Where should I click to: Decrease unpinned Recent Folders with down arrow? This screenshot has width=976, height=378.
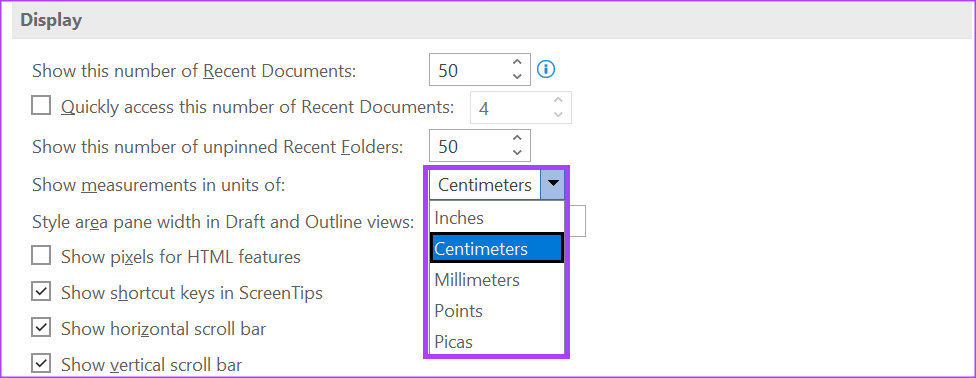517,153
